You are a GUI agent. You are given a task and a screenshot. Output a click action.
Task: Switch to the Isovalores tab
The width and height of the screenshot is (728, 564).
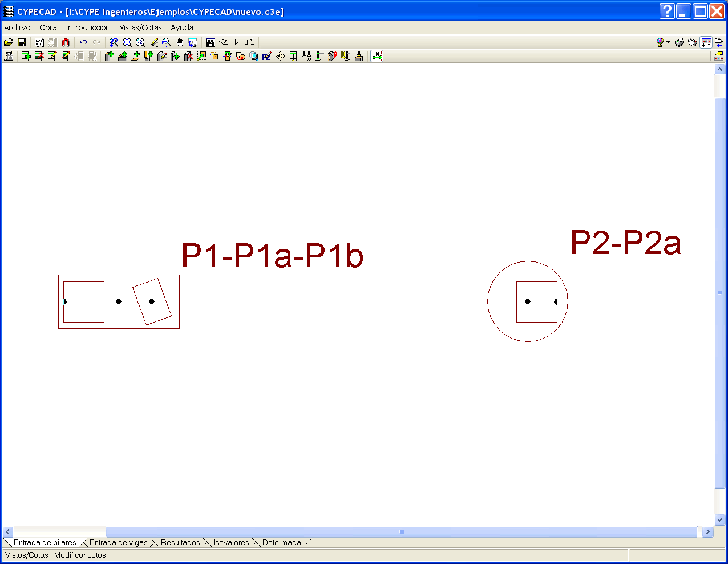(x=231, y=543)
